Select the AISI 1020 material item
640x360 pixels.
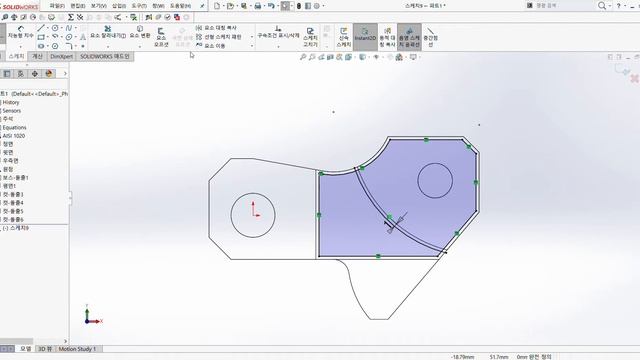click(x=14, y=136)
